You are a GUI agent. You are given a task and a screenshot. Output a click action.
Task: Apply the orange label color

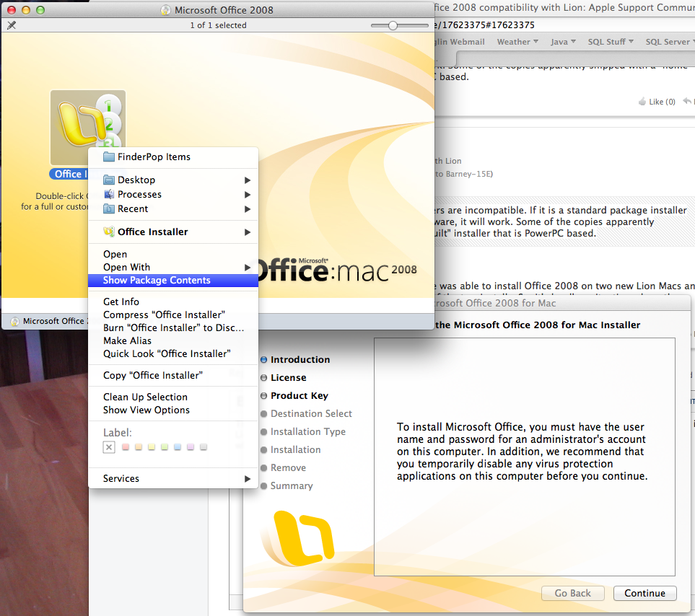click(139, 446)
